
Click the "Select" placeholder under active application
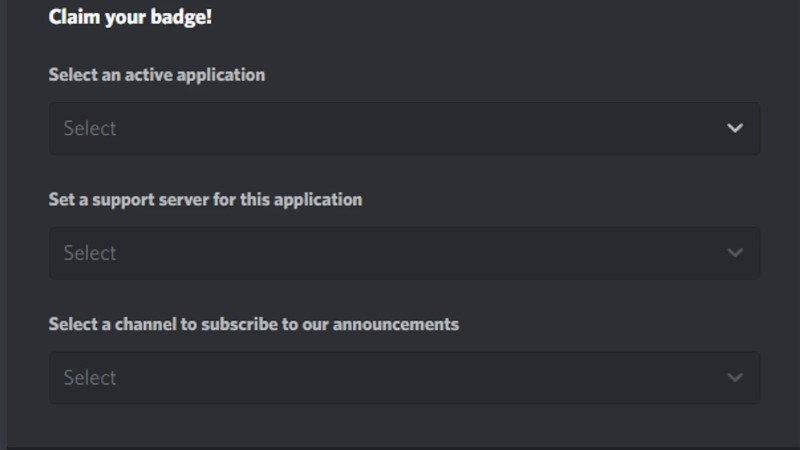point(90,128)
